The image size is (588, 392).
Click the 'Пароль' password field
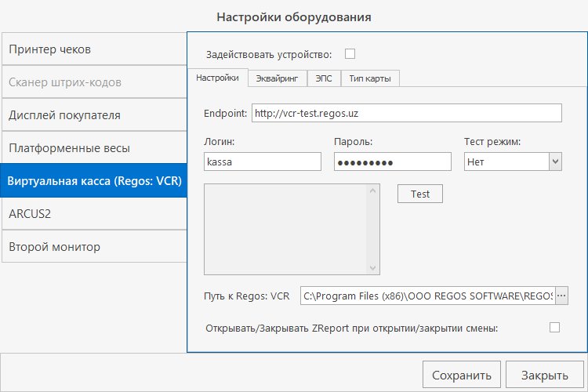pos(392,162)
